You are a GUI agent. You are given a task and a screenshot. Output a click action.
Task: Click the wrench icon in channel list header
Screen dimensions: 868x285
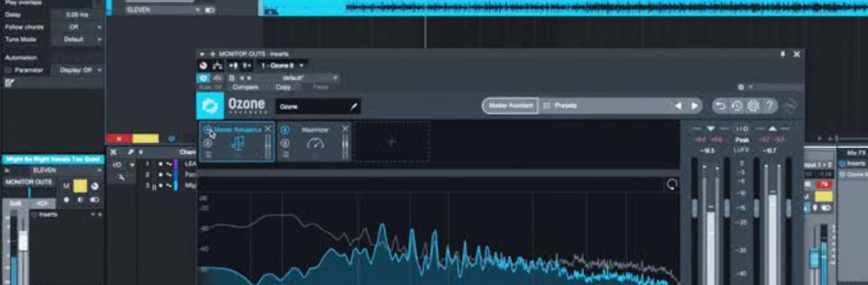pyautogui.click(x=131, y=152)
